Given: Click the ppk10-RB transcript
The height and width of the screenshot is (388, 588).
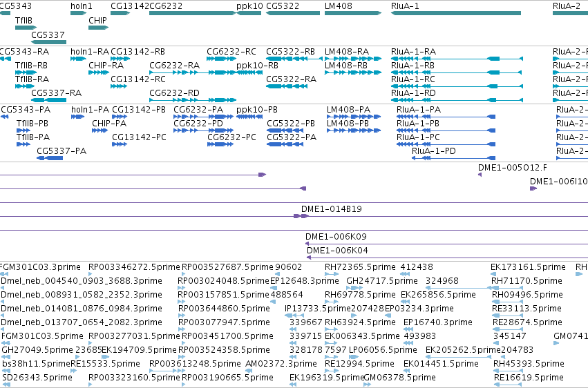Looking at the screenshot, I should coord(249,72).
